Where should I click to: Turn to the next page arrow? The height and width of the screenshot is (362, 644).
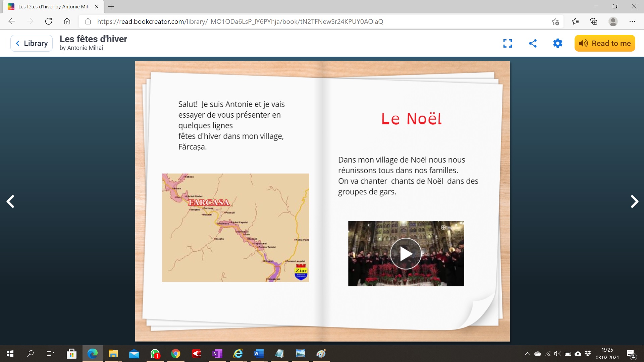[634, 201]
